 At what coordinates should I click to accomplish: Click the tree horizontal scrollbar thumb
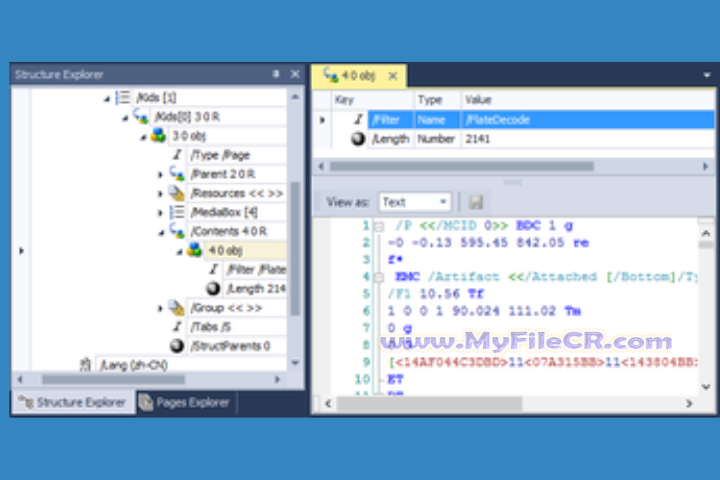[x=113, y=379]
